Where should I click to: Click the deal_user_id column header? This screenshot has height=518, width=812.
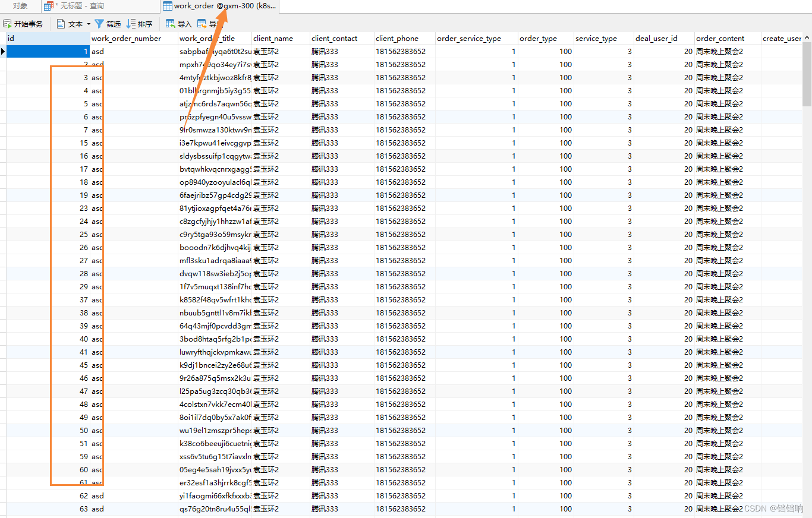pos(664,38)
